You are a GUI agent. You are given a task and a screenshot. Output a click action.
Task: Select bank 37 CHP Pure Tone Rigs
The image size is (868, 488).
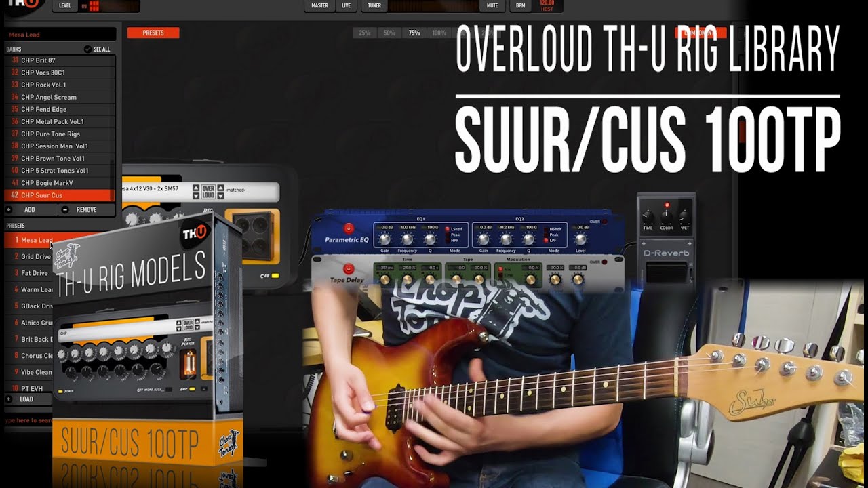59,134
